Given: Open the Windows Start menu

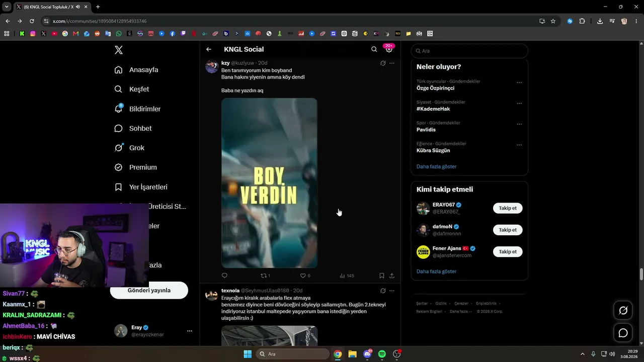Looking at the screenshot, I should (248, 354).
